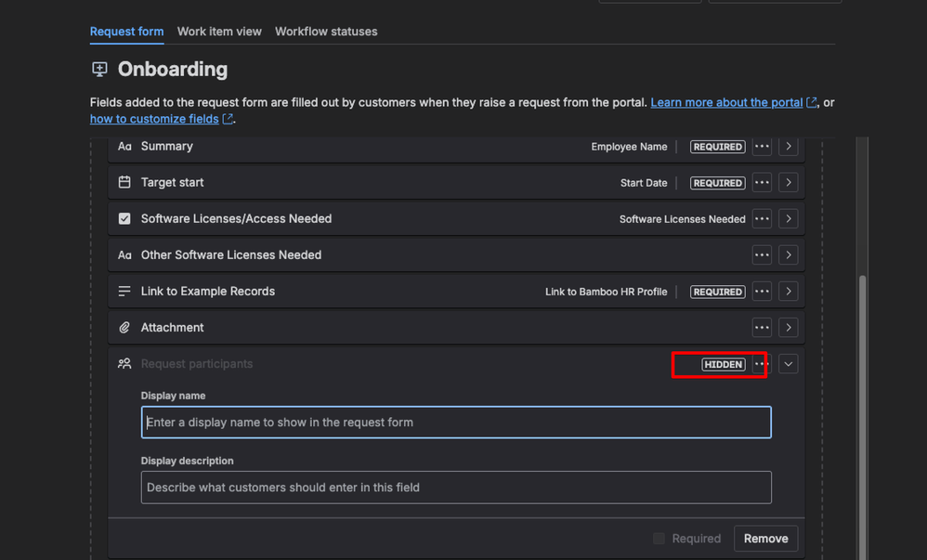Open the more options menu for Summary field
The width and height of the screenshot is (927, 560).
tap(761, 146)
